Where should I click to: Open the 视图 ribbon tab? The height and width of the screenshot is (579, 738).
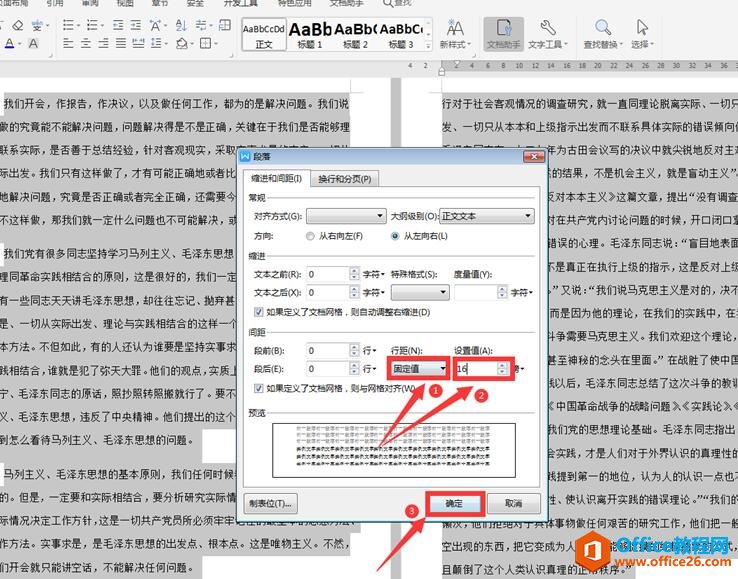click(125, 3)
